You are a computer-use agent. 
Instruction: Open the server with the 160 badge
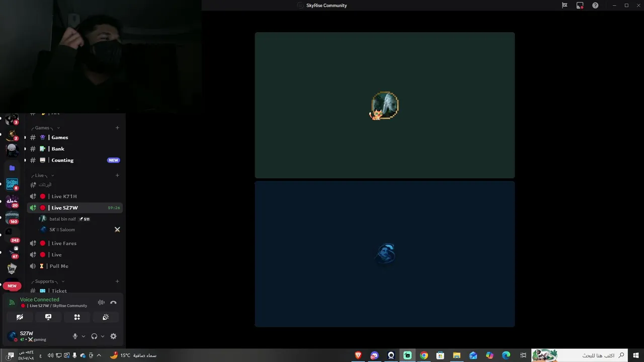coord(12,218)
